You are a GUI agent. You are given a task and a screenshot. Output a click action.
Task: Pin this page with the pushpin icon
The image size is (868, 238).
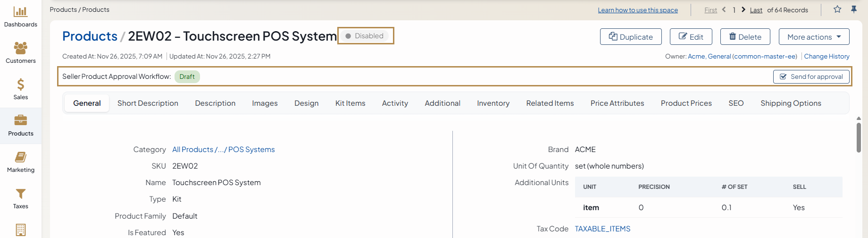[x=854, y=9]
